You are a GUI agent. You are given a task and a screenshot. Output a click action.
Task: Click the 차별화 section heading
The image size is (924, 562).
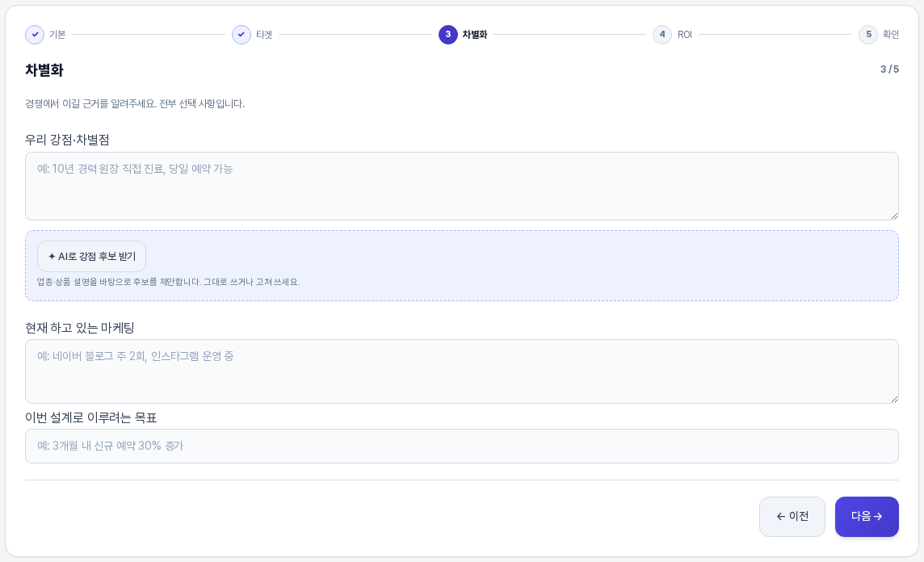(x=44, y=70)
